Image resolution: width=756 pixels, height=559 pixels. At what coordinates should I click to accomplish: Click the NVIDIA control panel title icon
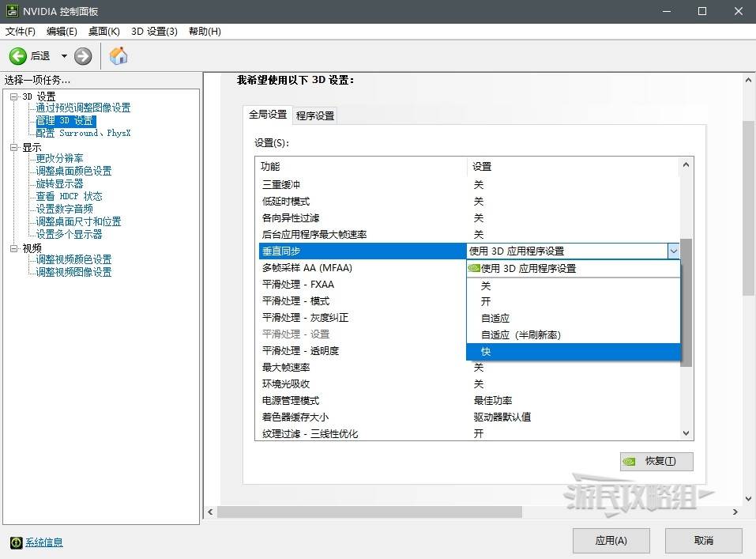10,11
